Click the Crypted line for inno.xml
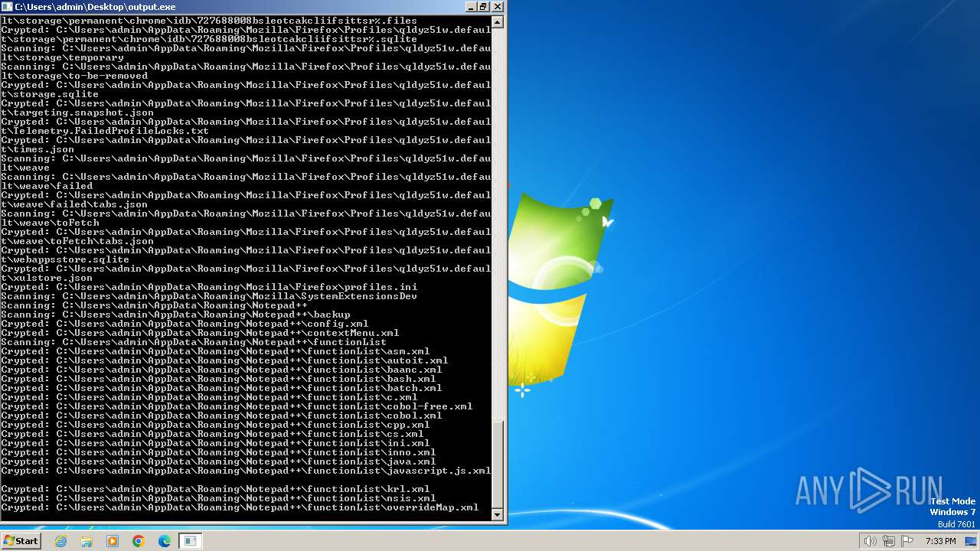The height and width of the screenshot is (551, 980). coord(218,452)
